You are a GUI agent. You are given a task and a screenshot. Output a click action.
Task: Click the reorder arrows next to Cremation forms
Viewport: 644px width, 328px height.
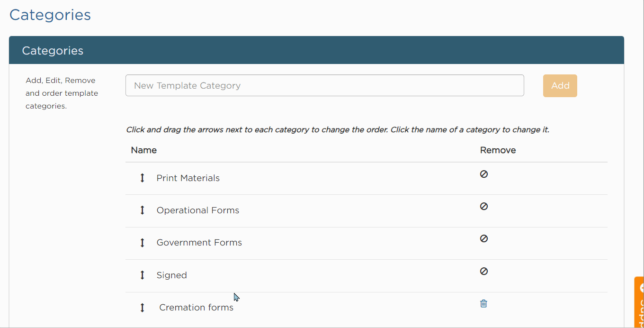point(142,307)
